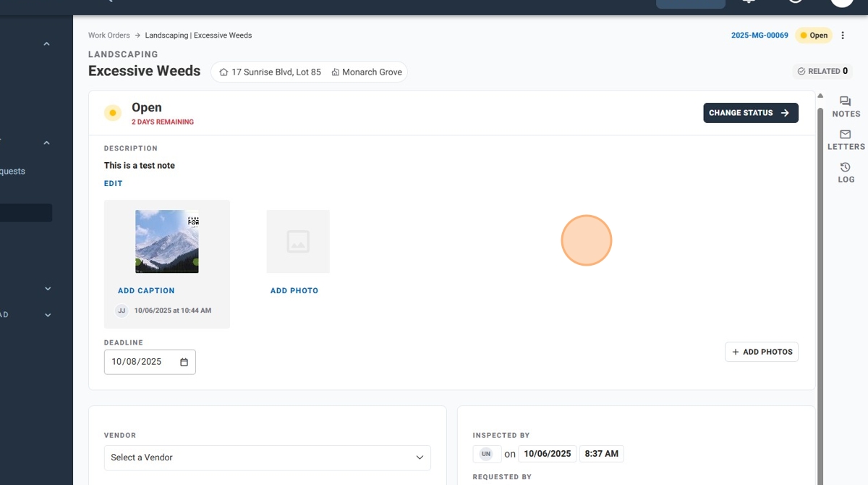Open the three-dot more options menu
The image size is (868, 485).
click(843, 35)
